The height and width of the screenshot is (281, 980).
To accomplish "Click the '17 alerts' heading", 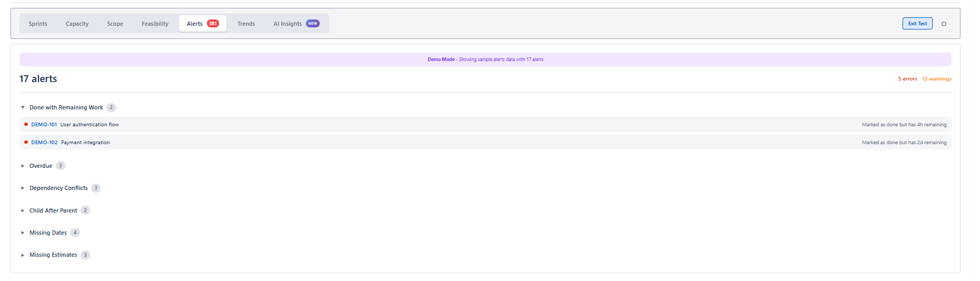I will tap(38, 79).
